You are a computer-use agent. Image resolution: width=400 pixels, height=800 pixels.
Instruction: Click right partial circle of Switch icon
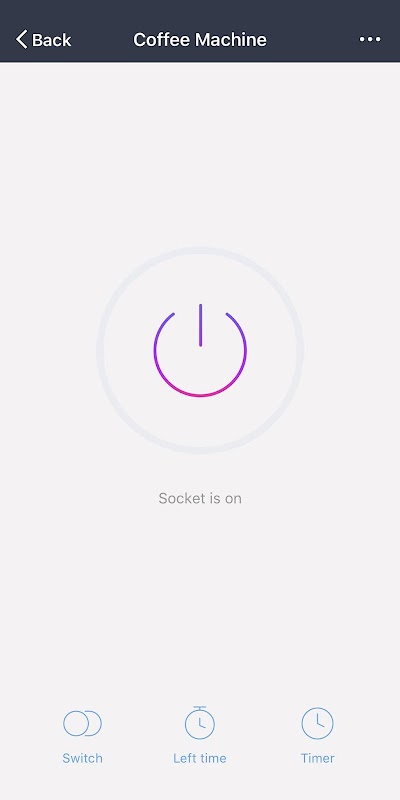tap(95, 723)
